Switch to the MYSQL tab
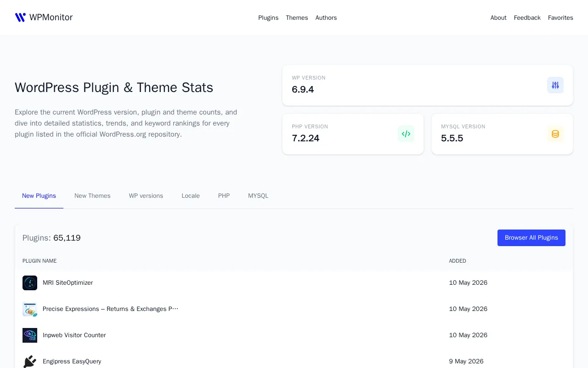Screen dimensions: 588x368 (258, 195)
